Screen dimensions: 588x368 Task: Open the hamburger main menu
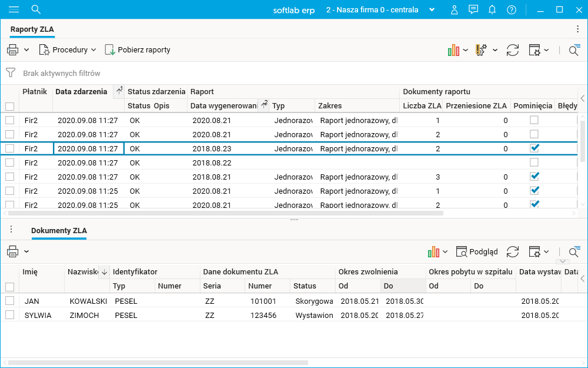tap(14, 9)
